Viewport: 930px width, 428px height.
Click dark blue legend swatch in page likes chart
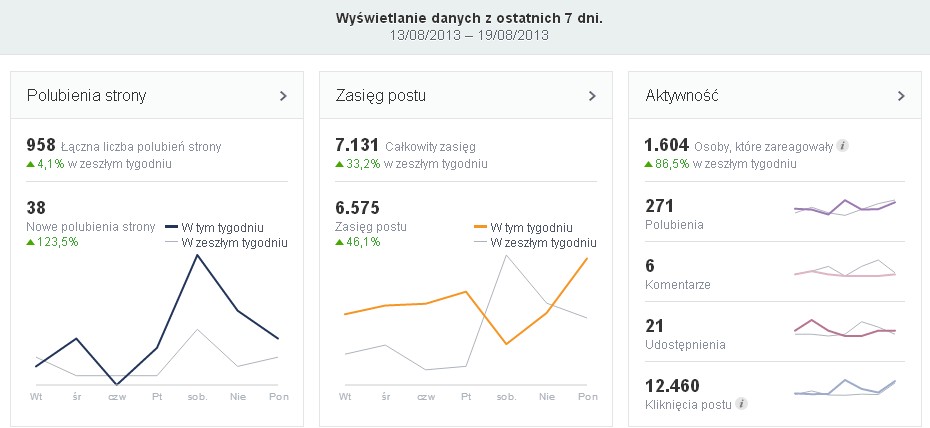click(171, 228)
